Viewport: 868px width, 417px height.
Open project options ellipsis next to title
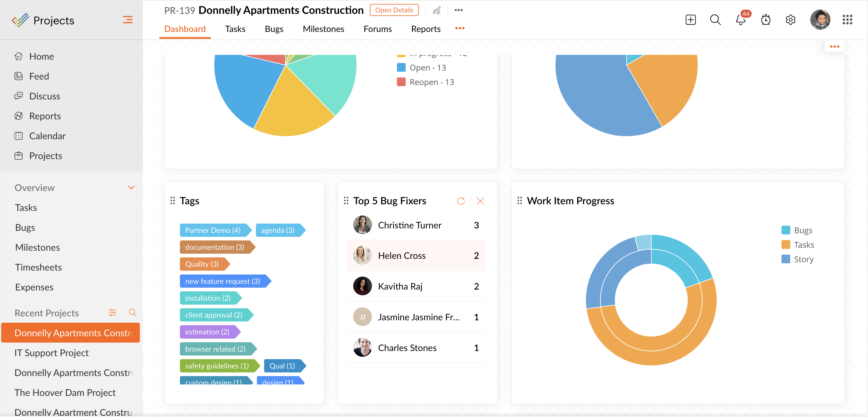point(458,10)
